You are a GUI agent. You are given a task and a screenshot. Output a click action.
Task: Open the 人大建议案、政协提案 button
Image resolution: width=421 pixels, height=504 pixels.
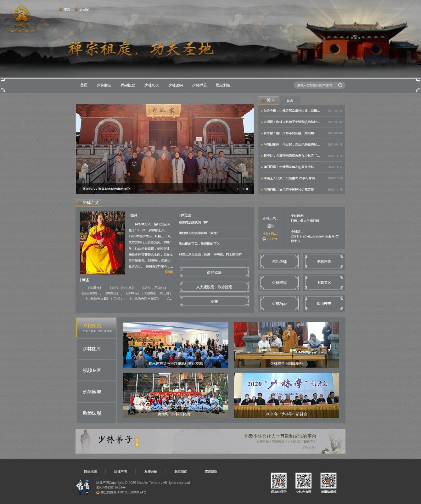(x=214, y=287)
